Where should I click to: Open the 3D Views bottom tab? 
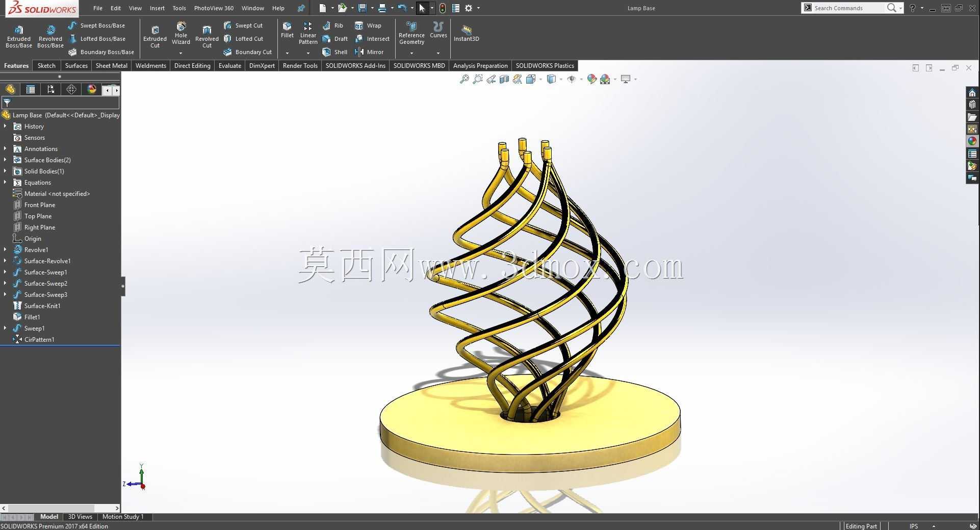coord(80,517)
